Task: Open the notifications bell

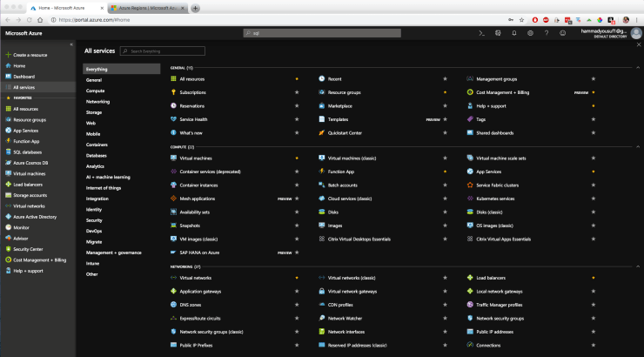Action: 513,33
